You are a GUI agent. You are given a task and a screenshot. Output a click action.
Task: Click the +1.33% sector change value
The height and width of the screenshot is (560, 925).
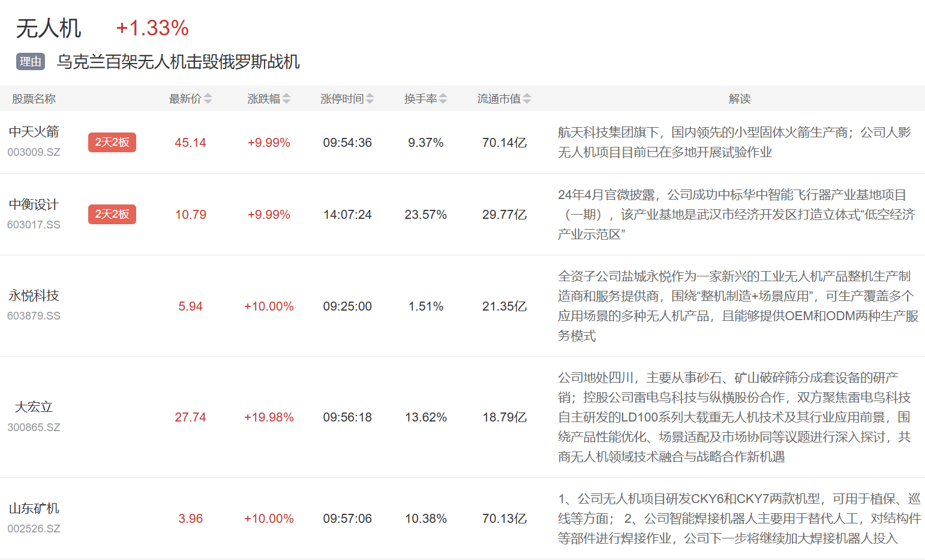coord(152,28)
